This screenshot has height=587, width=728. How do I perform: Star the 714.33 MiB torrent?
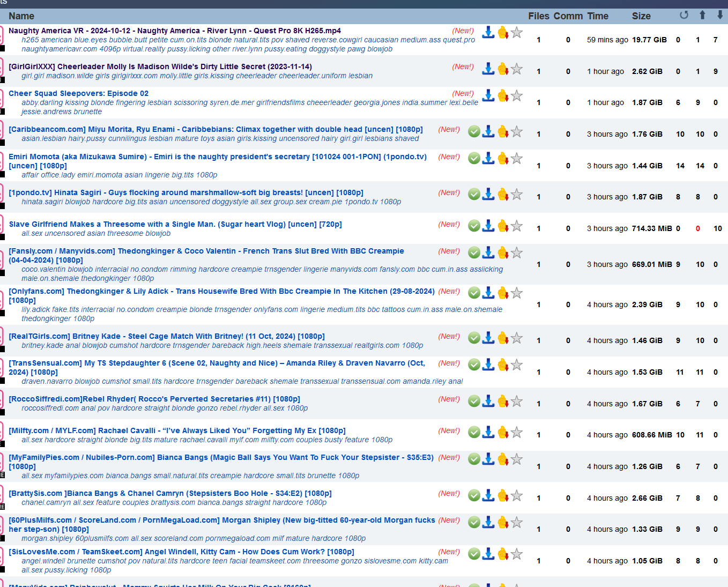point(517,226)
